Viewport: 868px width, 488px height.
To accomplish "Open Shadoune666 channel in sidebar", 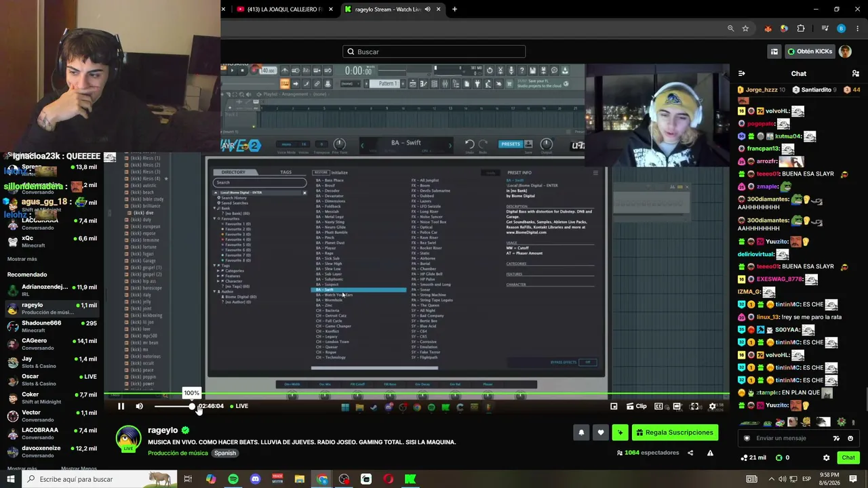I will (52, 326).
